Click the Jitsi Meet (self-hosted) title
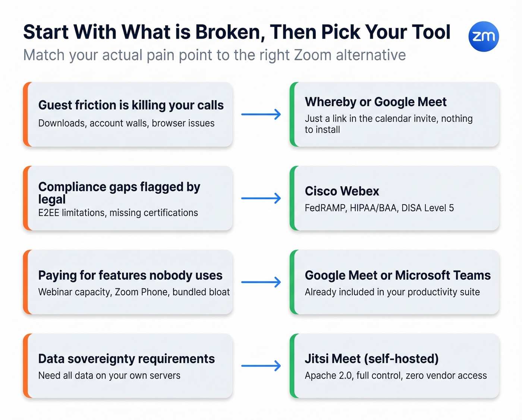This screenshot has width=522, height=420. (371, 359)
